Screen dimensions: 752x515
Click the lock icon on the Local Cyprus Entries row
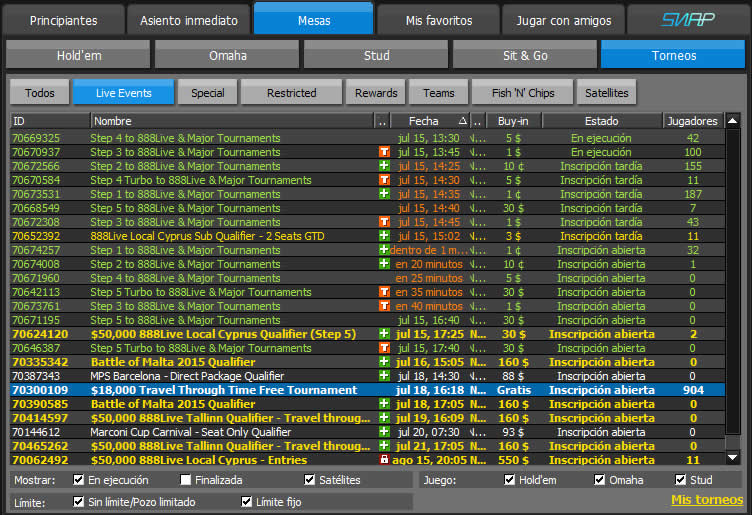pos(384,460)
